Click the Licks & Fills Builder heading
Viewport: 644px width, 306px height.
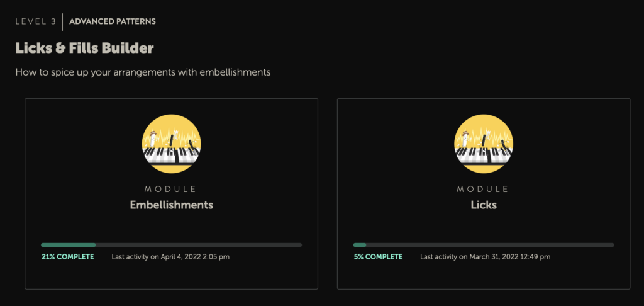coord(84,48)
